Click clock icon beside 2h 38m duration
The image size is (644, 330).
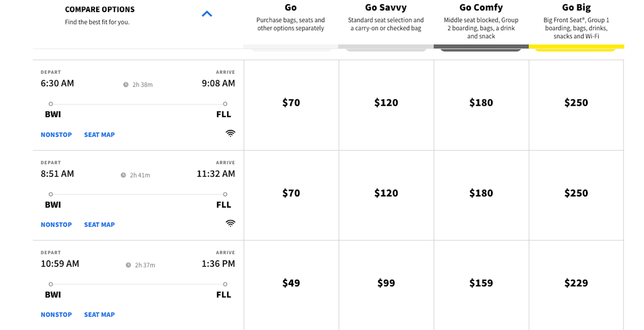pyautogui.click(x=126, y=85)
